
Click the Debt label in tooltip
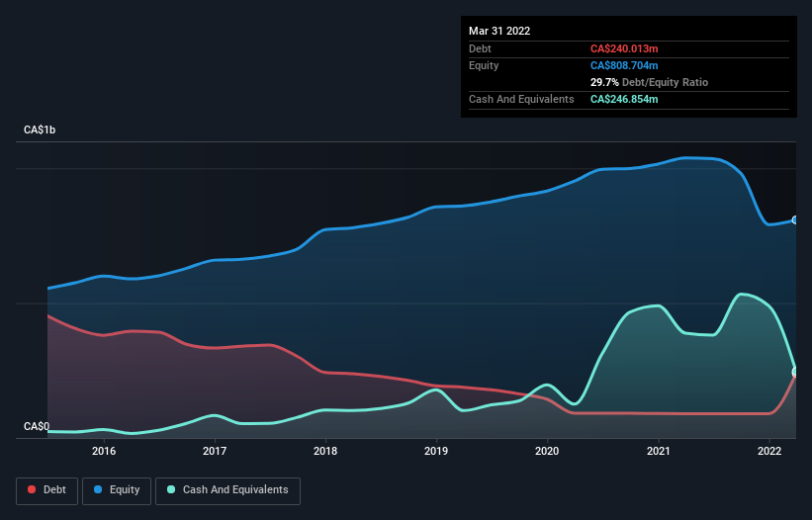click(480, 48)
